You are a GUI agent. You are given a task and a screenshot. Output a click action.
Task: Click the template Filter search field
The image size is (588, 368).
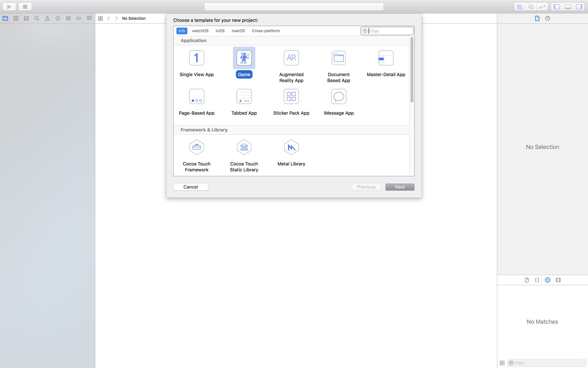387,31
